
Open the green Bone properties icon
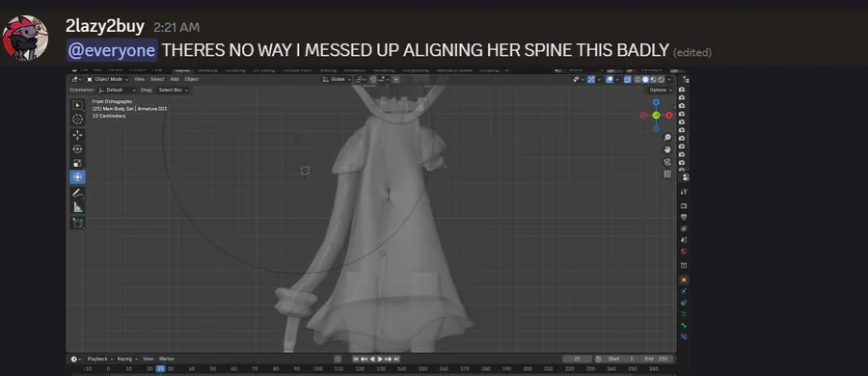point(684,325)
